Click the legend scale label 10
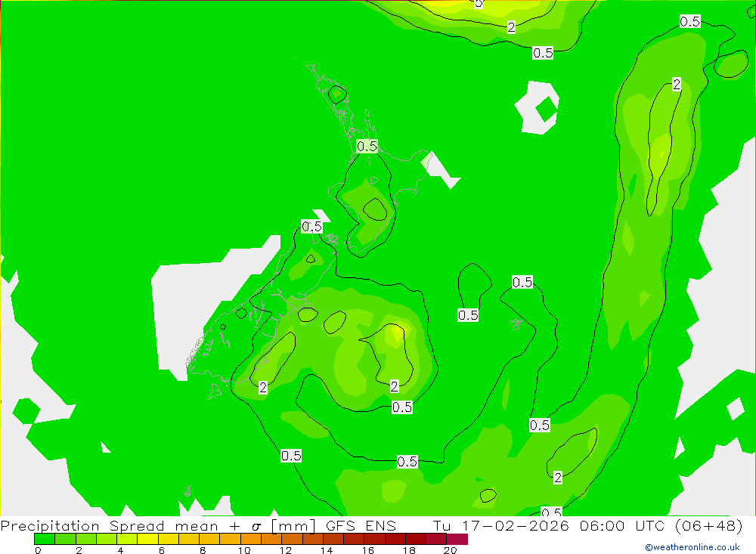 click(x=244, y=550)
